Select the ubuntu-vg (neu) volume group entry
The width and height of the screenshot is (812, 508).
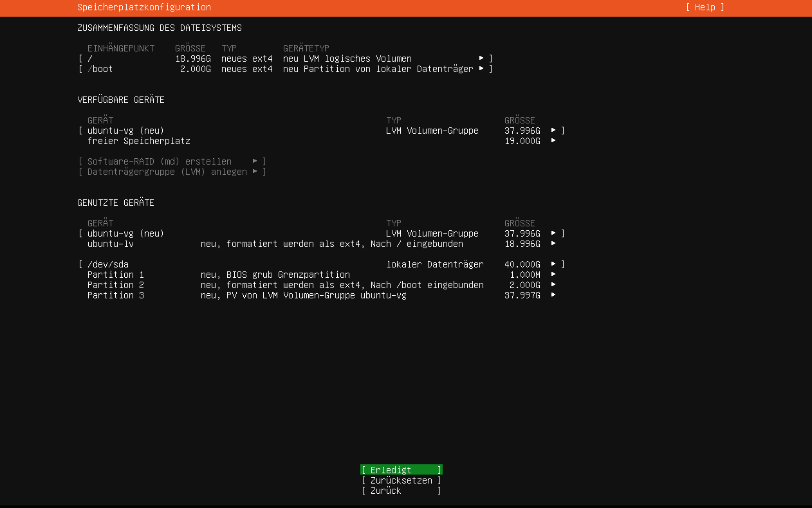(125, 131)
